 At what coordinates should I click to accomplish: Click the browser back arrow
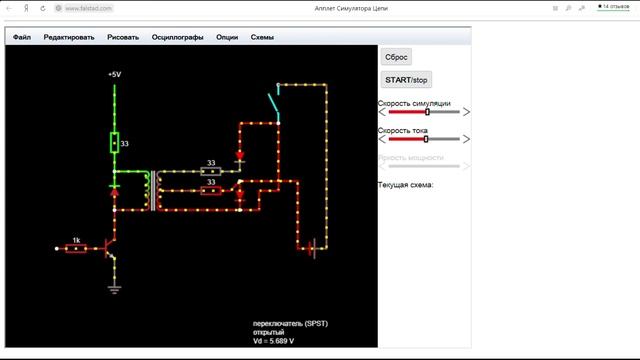coord(9,8)
